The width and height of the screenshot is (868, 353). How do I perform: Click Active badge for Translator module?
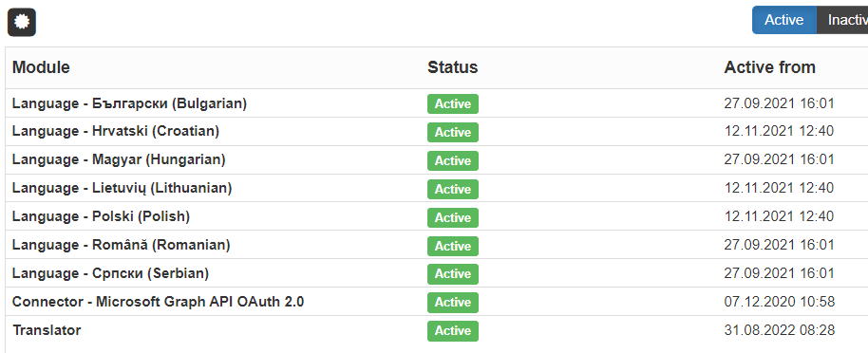coord(453,331)
